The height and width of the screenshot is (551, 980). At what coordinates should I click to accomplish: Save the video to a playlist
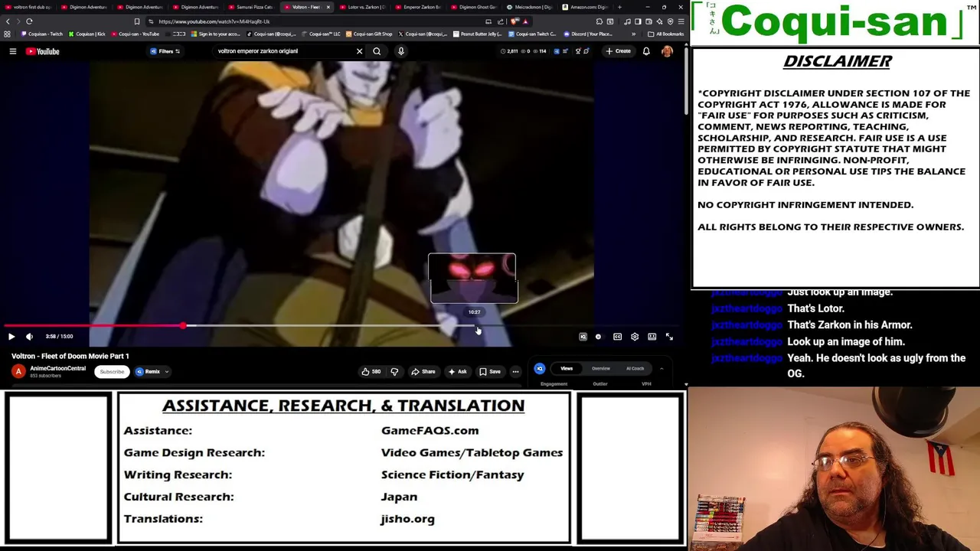point(490,372)
